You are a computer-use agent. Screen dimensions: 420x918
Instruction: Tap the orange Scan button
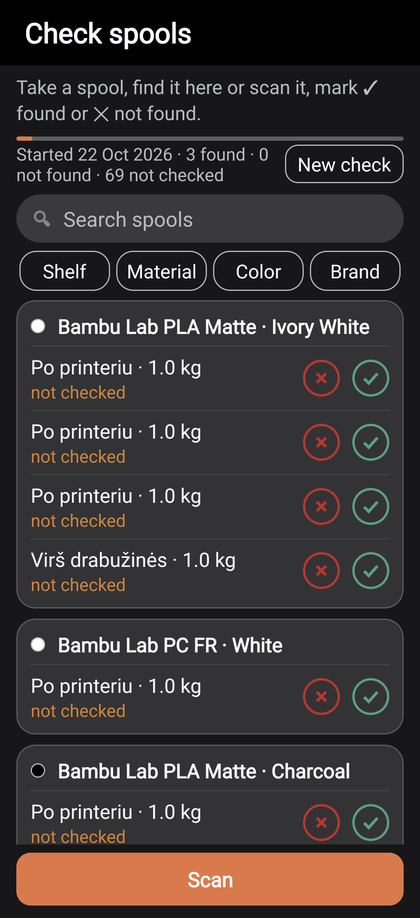coord(210,879)
